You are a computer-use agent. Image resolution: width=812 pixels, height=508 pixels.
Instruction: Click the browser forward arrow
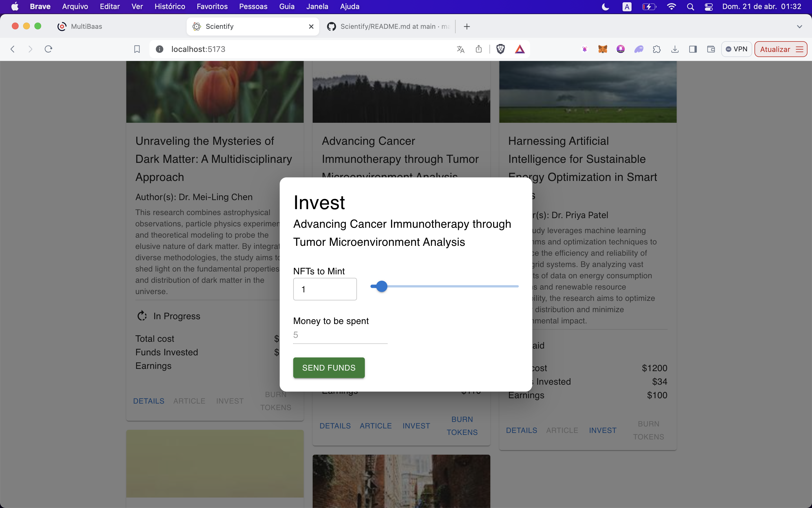[x=30, y=49]
